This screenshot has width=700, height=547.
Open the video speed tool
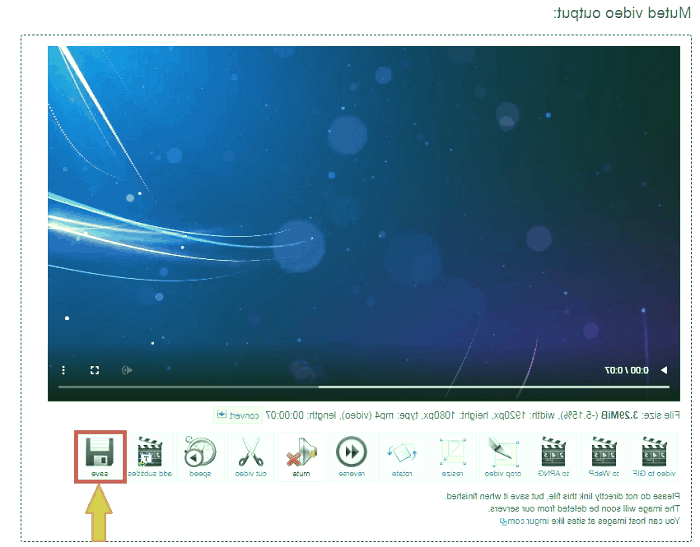click(x=200, y=456)
